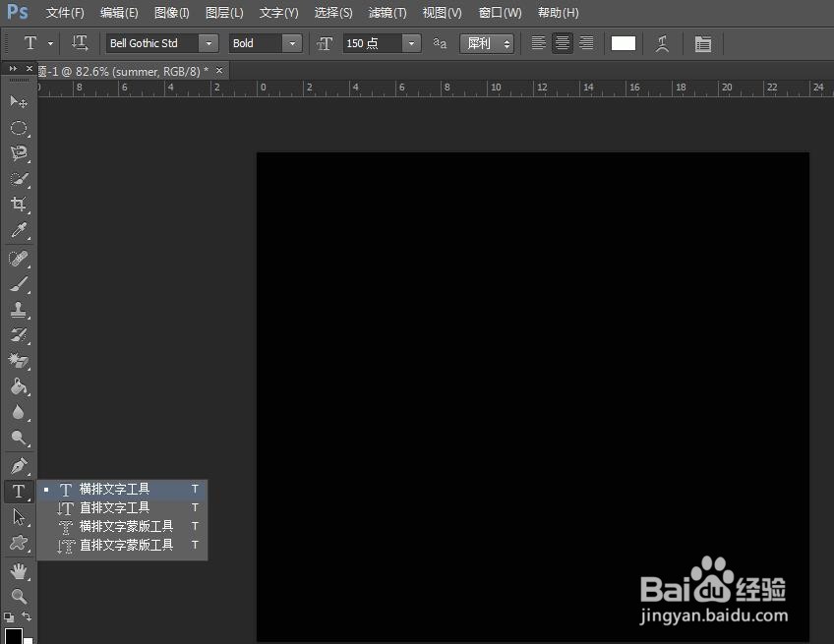Open warped text options

[x=662, y=43]
